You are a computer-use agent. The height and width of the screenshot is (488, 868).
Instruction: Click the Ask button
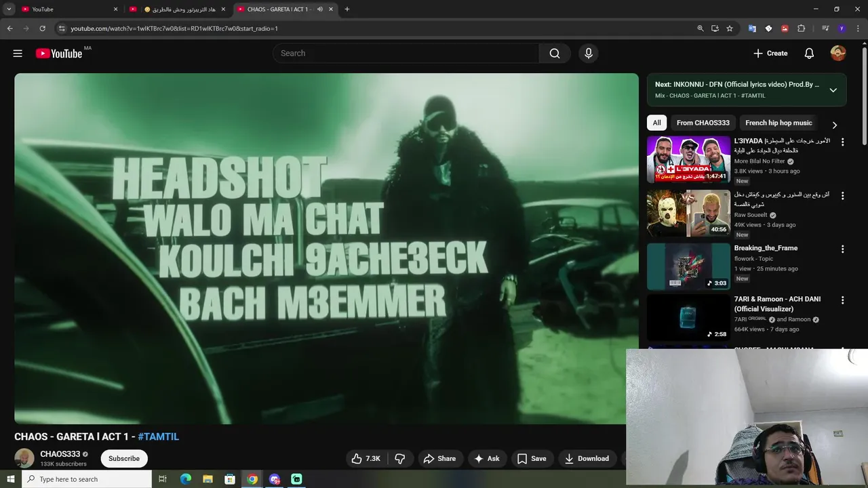pyautogui.click(x=487, y=459)
